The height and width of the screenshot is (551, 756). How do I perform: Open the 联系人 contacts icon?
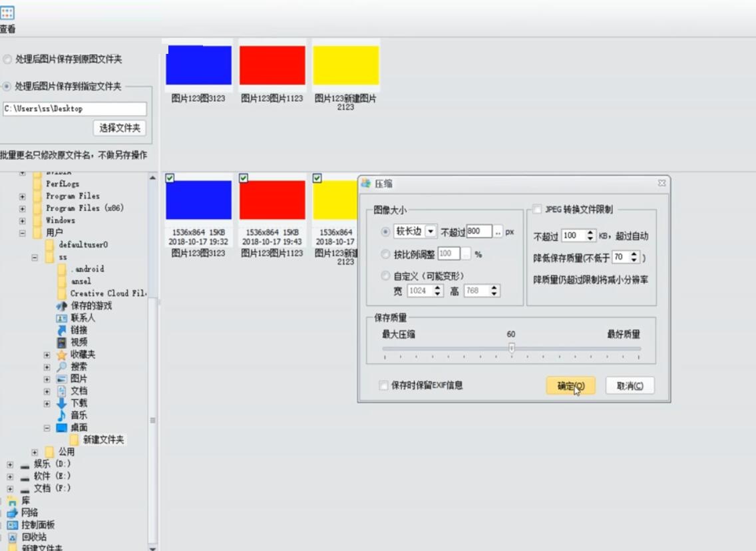(x=62, y=318)
